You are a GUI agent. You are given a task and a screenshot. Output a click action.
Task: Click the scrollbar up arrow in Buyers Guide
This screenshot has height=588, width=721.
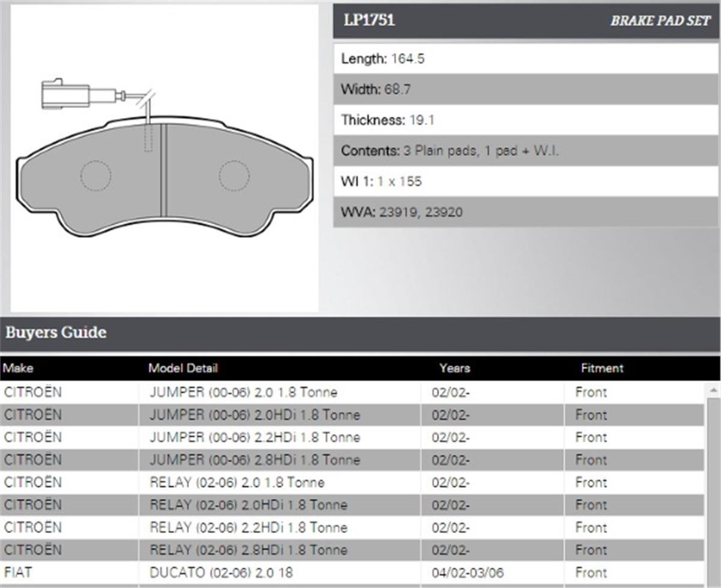tap(713, 390)
